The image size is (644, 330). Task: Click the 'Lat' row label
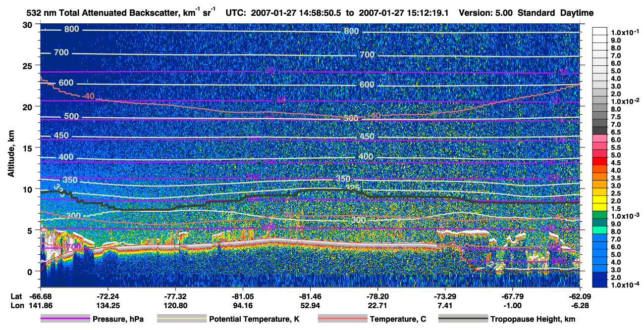point(16,296)
